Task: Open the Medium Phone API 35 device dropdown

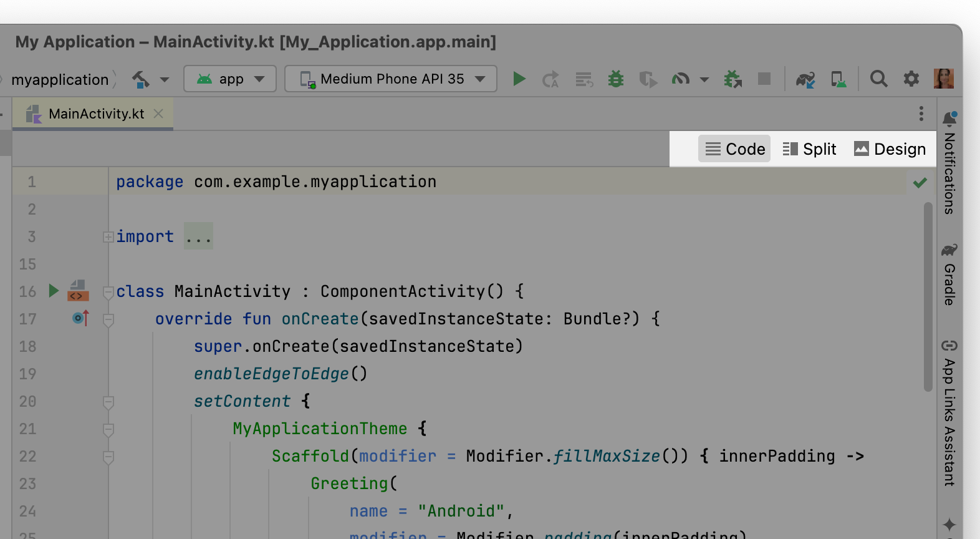Action: (391, 79)
